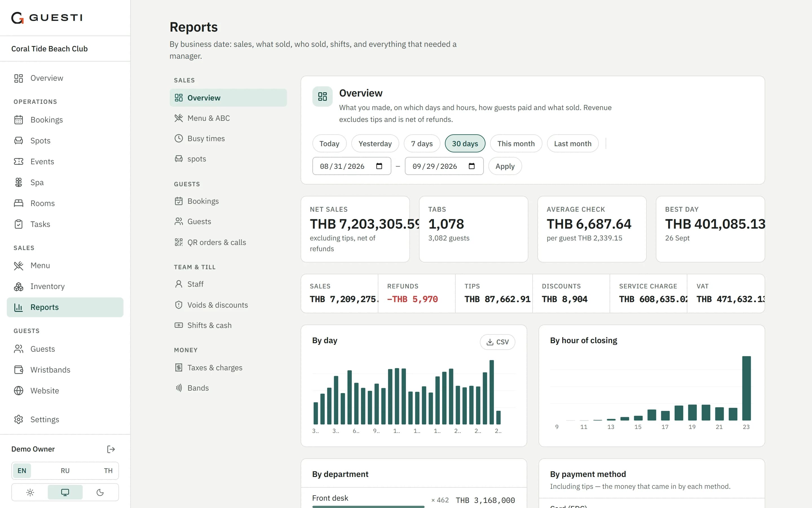This screenshot has height=508, width=812.
Task: Click the Demo Owner user name
Action: (x=33, y=449)
